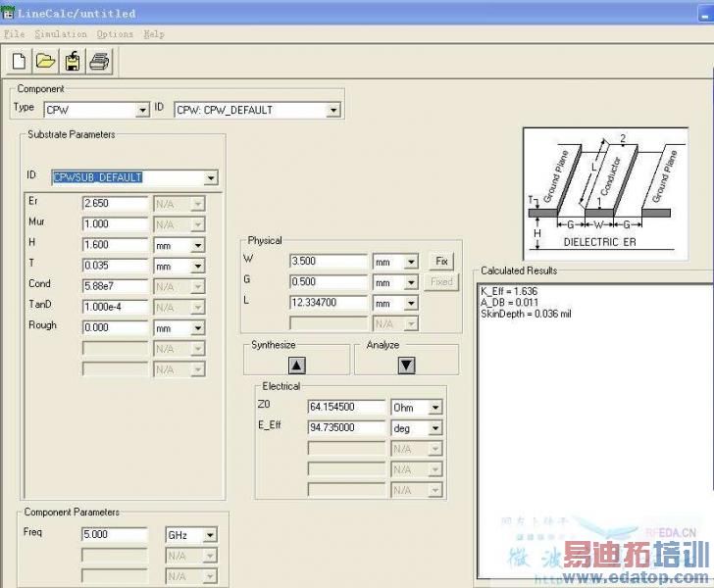Open the Freq GHz unit dropdown
Screen dimensions: 714x588
(210, 535)
